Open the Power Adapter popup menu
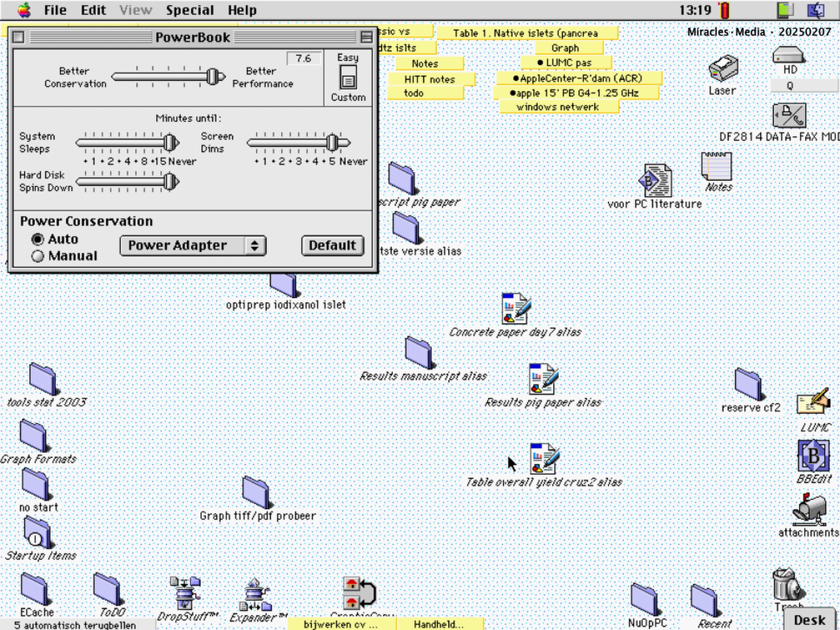 tap(193, 245)
